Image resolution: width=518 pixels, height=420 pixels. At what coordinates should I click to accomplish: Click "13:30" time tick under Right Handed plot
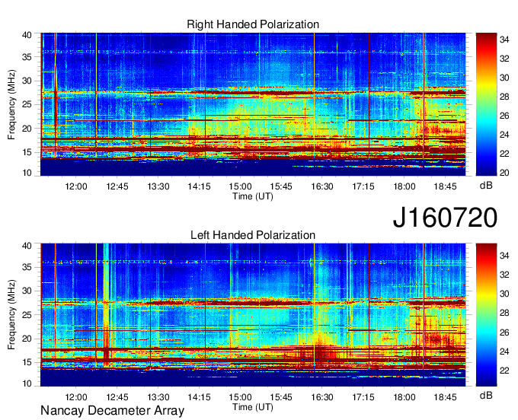pos(158,186)
